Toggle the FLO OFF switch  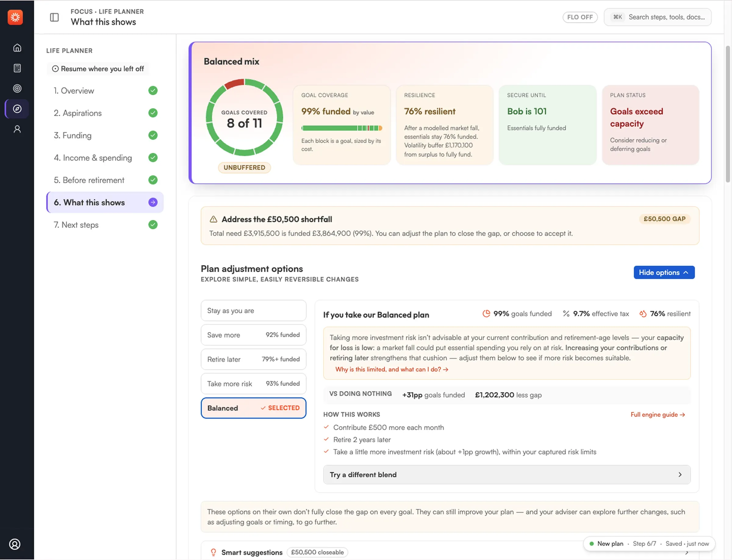579,17
